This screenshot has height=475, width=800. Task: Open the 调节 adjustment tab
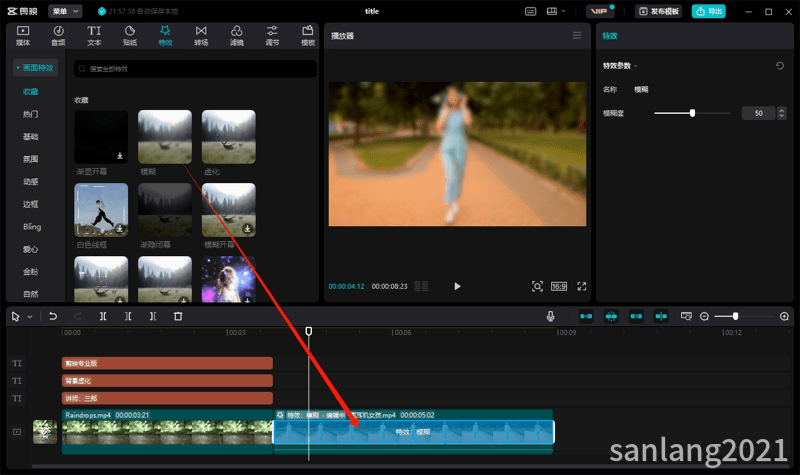click(272, 36)
